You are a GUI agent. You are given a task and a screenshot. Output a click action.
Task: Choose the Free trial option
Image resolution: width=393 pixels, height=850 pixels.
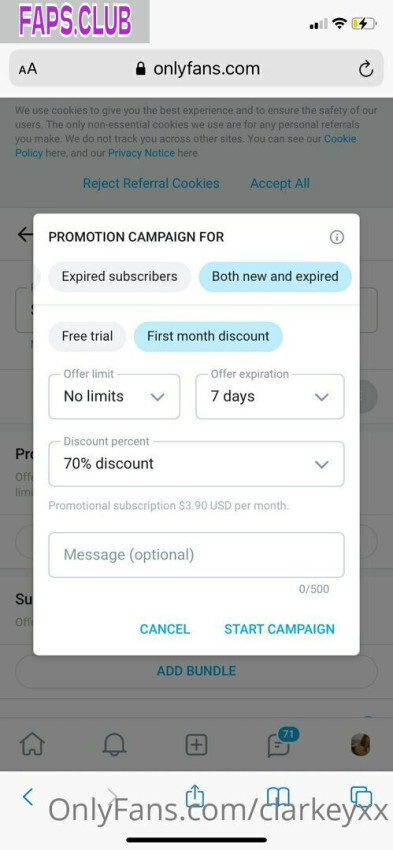(87, 336)
